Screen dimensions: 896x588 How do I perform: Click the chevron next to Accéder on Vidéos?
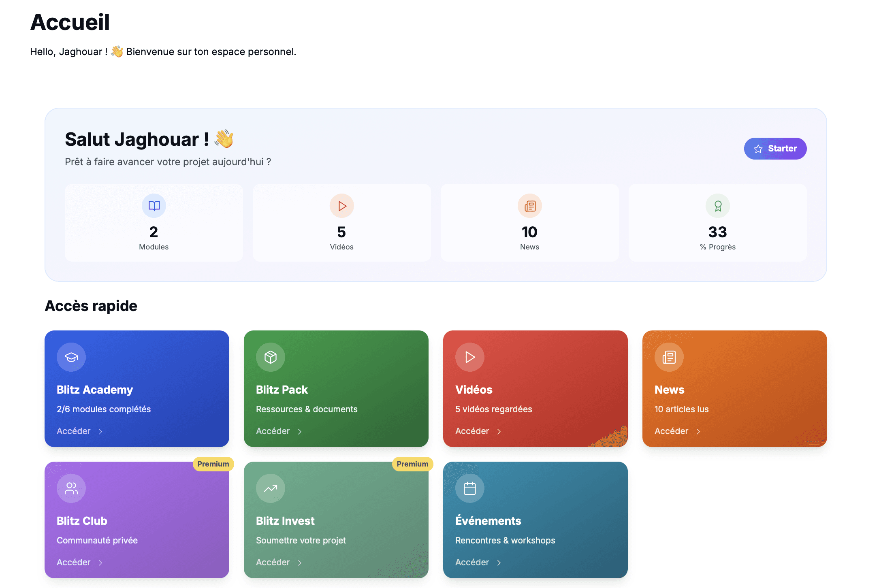click(499, 432)
